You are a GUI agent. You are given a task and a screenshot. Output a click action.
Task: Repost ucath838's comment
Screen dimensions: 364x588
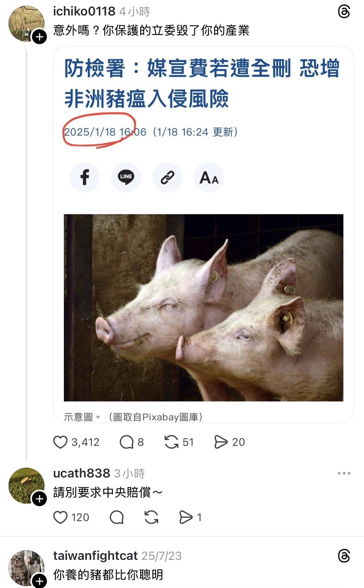coord(151,517)
